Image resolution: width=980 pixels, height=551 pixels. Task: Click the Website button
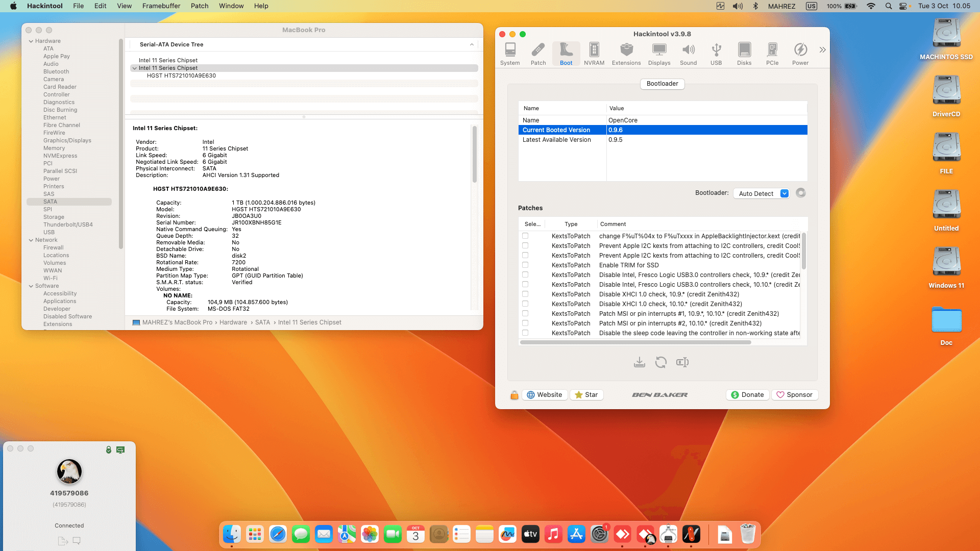545,395
